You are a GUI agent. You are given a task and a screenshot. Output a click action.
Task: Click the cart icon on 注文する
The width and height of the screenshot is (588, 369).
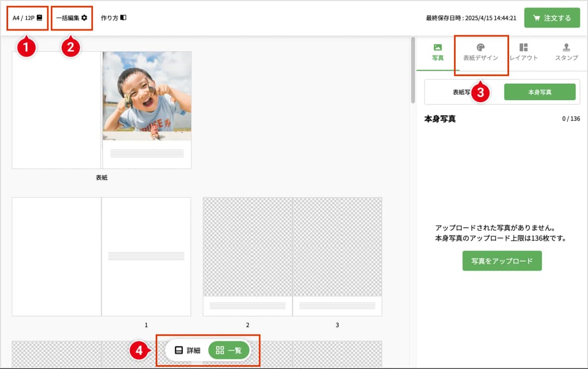pos(538,17)
